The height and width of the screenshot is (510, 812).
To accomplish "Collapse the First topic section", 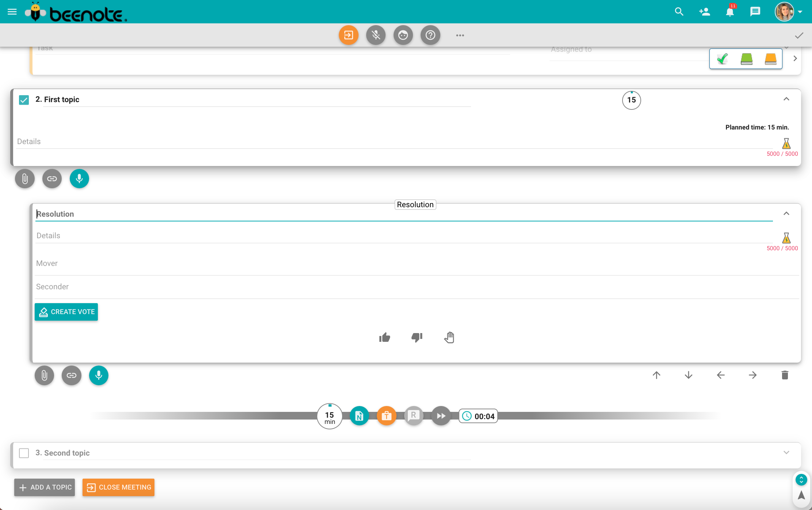I will 786,99.
